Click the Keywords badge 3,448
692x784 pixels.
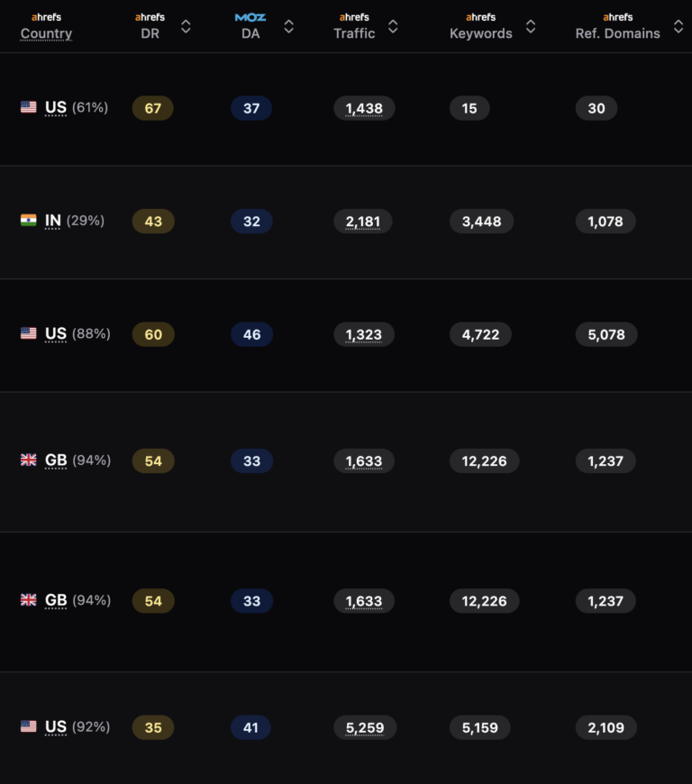click(x=481, y=221)
